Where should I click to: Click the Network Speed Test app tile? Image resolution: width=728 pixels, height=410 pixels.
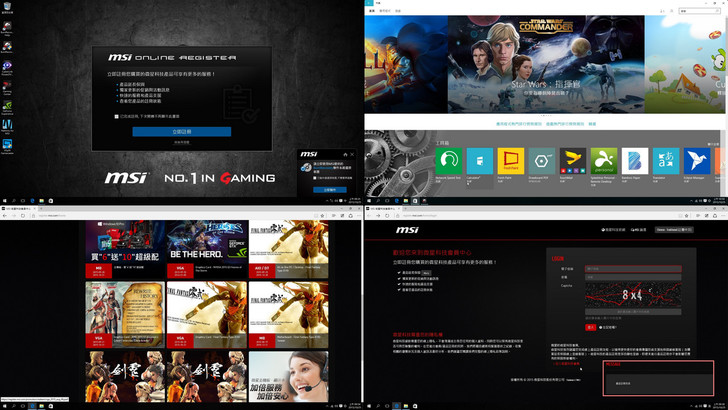[x=449, y=160]
